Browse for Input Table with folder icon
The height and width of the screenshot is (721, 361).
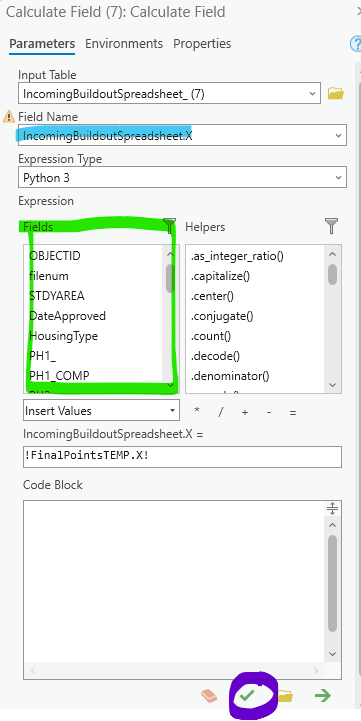pos(336,94)
